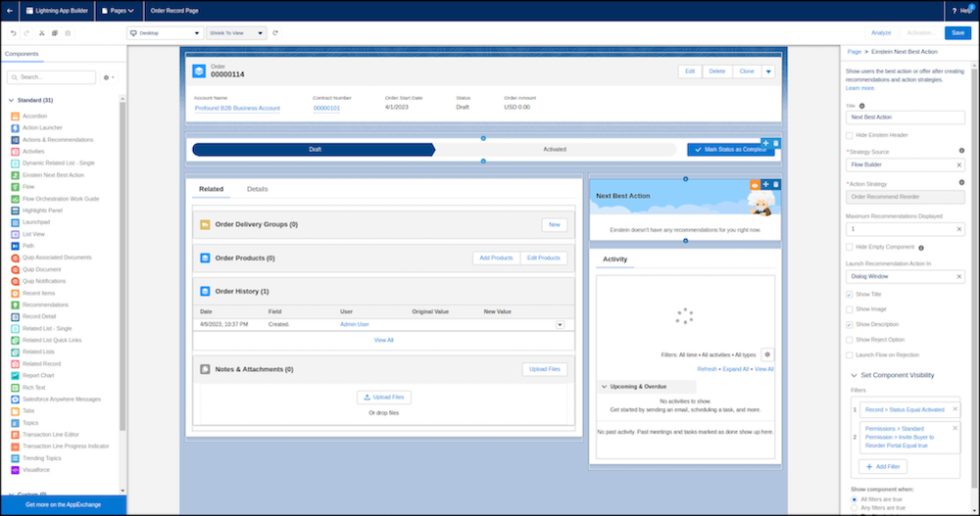The height and width of the screenshot is (516, 980).
Task: Select the All filters are true radio
Action: point(855,499)
